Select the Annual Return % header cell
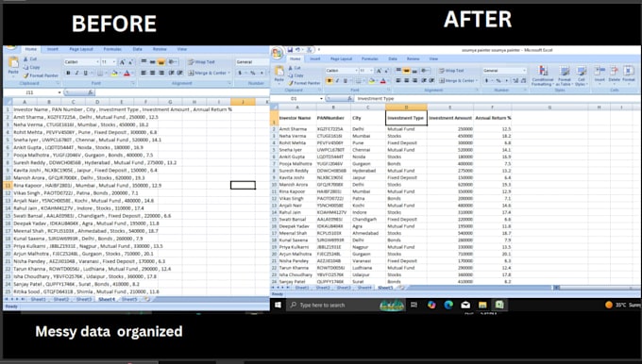The height and width of the screenshot is (364, 642). 493,118
